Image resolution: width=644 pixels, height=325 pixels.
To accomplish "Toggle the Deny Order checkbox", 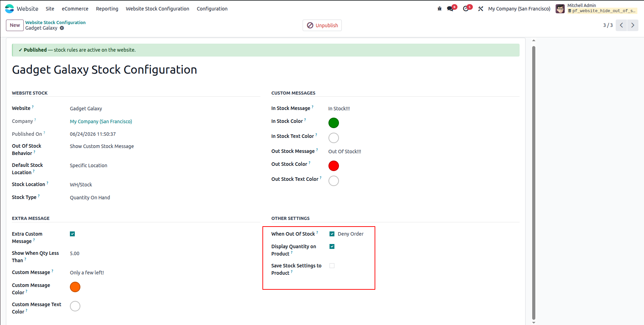I will pyautogui.click(x=332, y=234).
